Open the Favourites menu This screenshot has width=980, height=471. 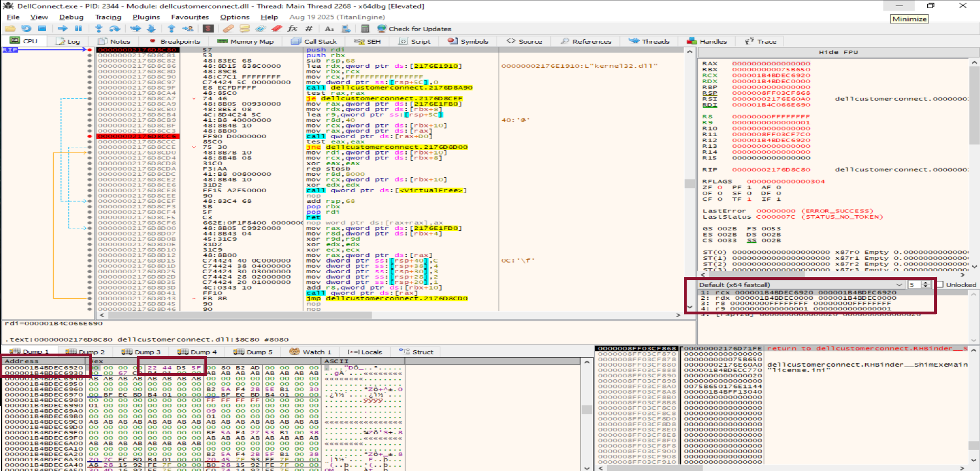point(190,17)
